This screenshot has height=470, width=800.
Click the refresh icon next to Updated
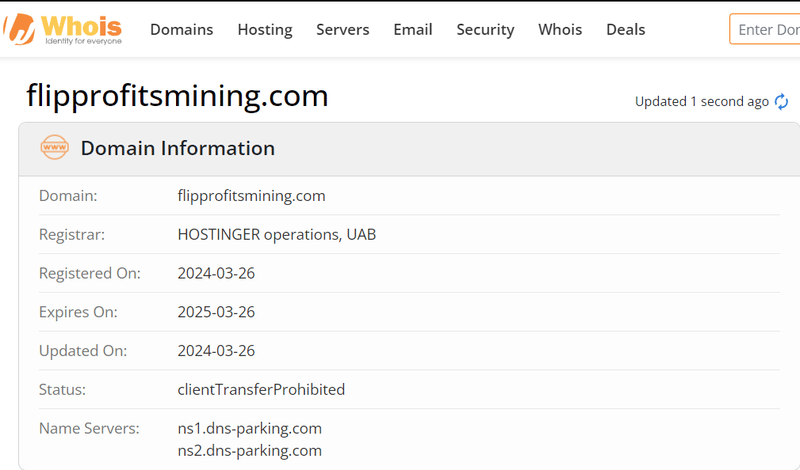point(781,102)
